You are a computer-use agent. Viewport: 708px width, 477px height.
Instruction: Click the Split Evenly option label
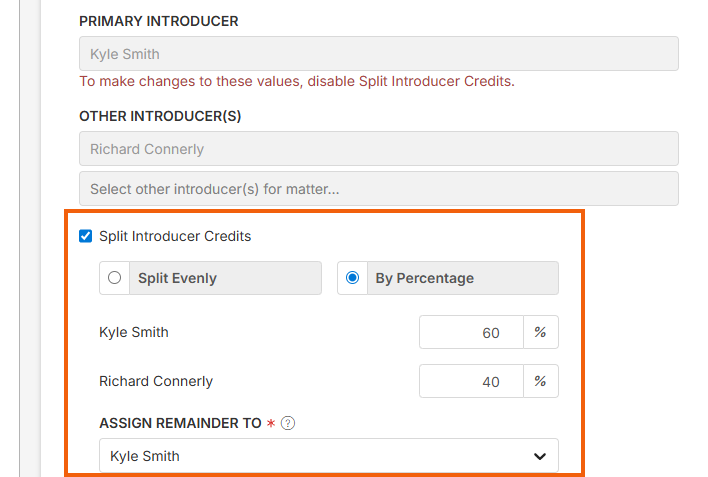tap(177, 278)
